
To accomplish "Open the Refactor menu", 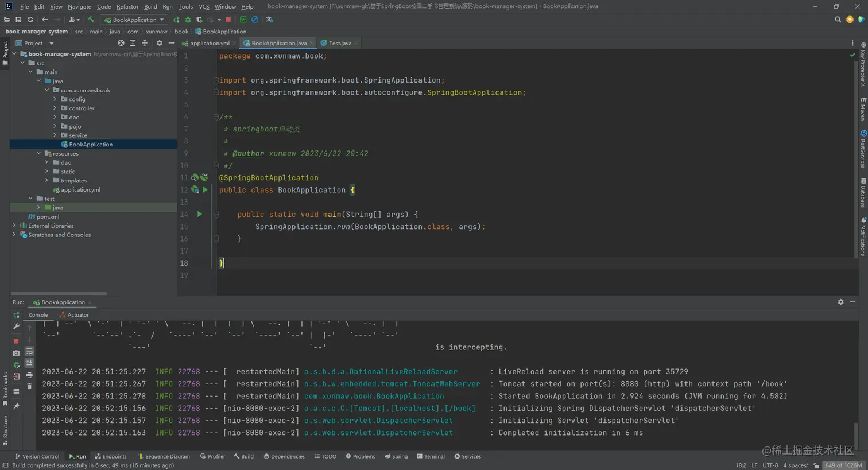I will (x=127, y=6).
